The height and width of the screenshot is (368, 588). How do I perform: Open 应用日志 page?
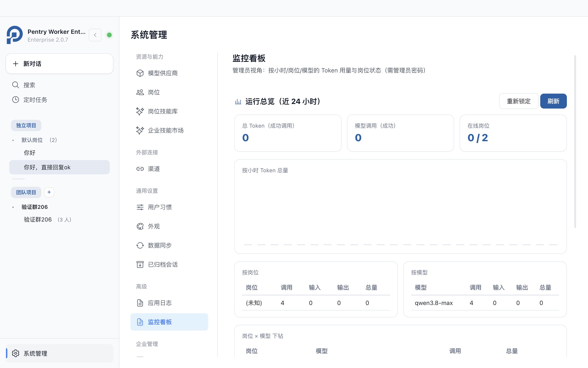point(169,303)
